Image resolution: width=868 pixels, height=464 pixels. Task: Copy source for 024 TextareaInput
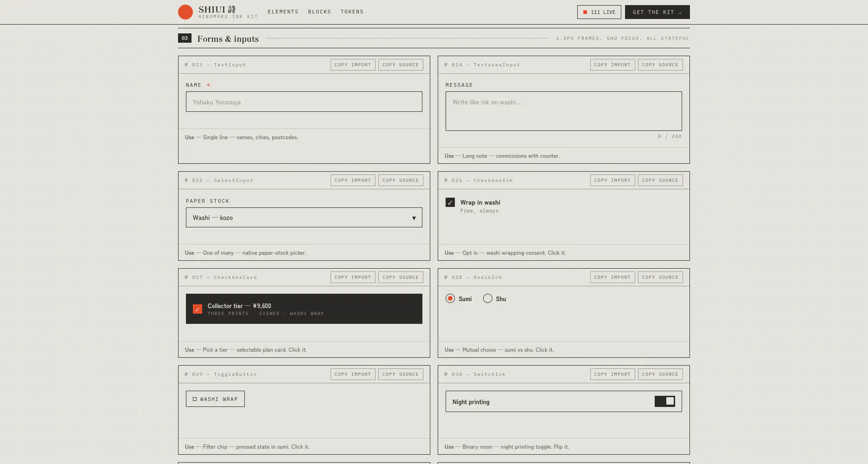(660, 65)
